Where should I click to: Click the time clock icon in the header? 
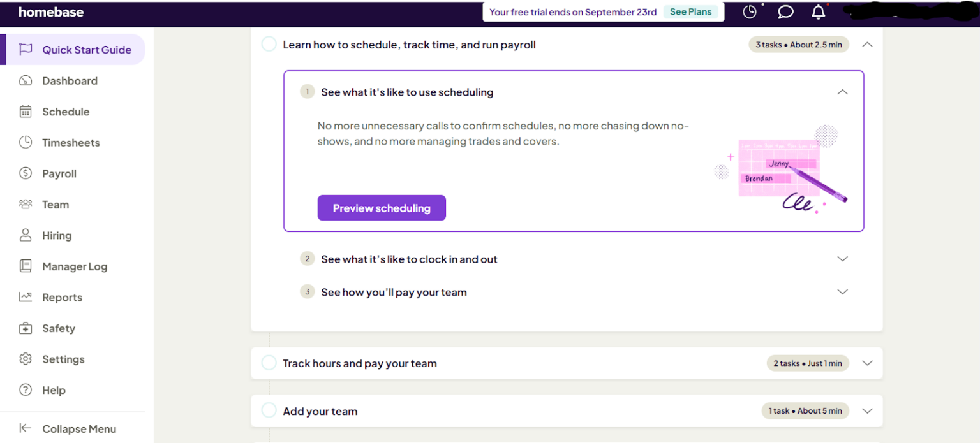click(x=750, y=11)
